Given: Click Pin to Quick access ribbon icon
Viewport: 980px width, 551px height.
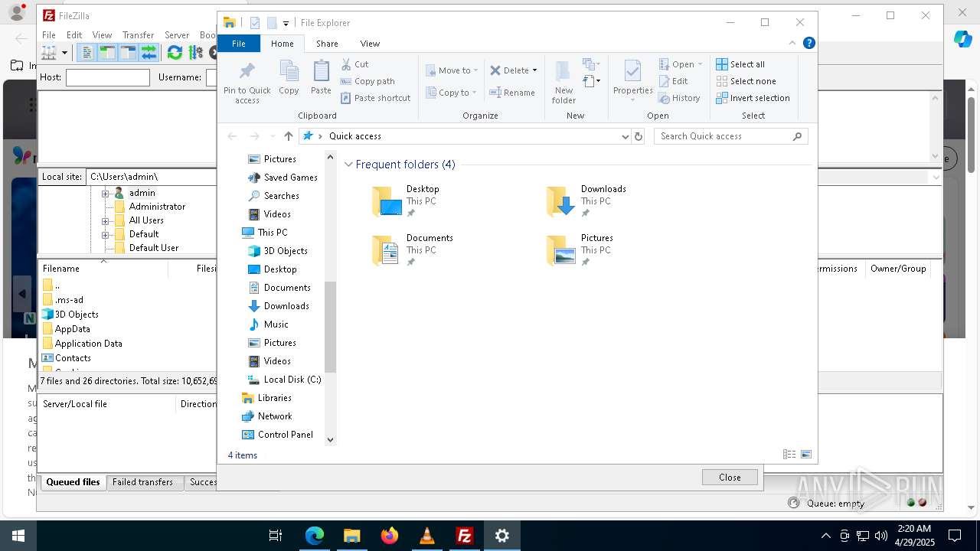Looking at the screenshot, I should [x=247, y=83].
